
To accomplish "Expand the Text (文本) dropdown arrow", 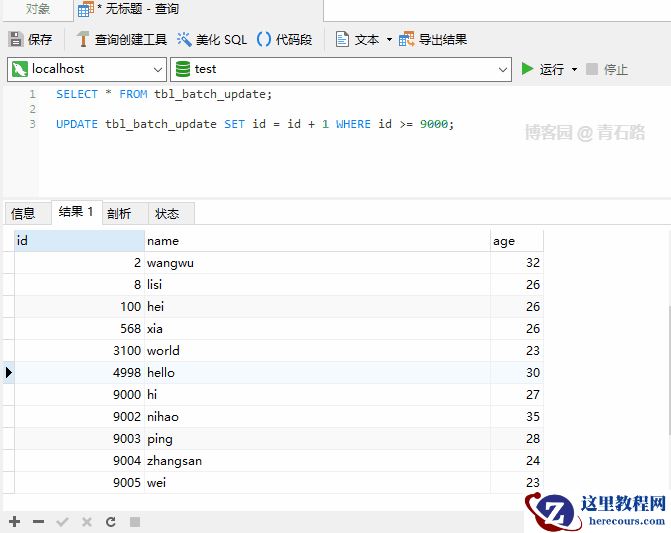I will coord(389,39).
